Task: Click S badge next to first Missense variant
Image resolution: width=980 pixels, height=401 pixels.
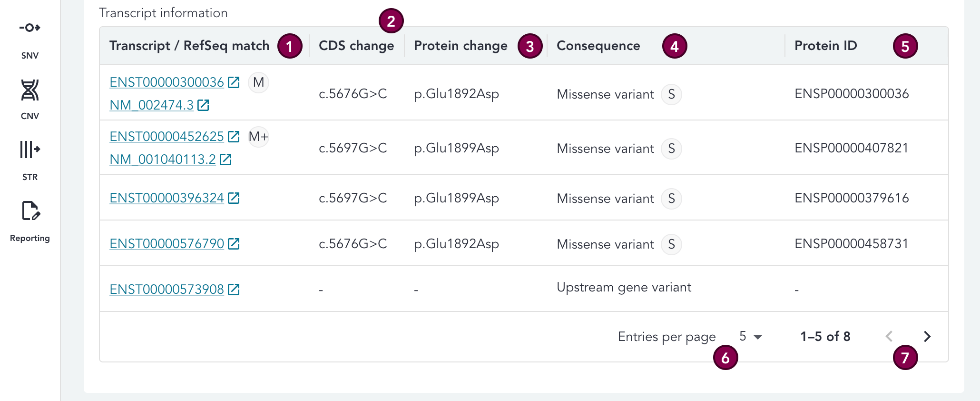Action: [671, 94]
